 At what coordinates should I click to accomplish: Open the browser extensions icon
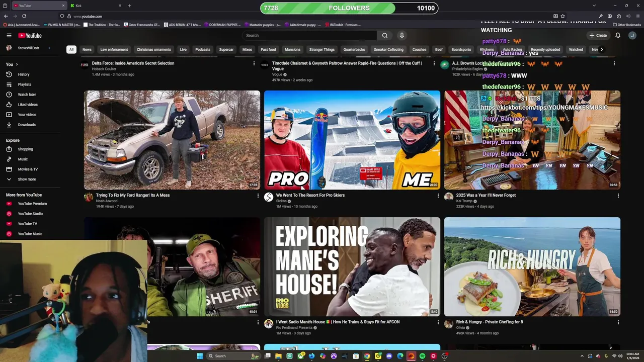click(x=619, y=16)
